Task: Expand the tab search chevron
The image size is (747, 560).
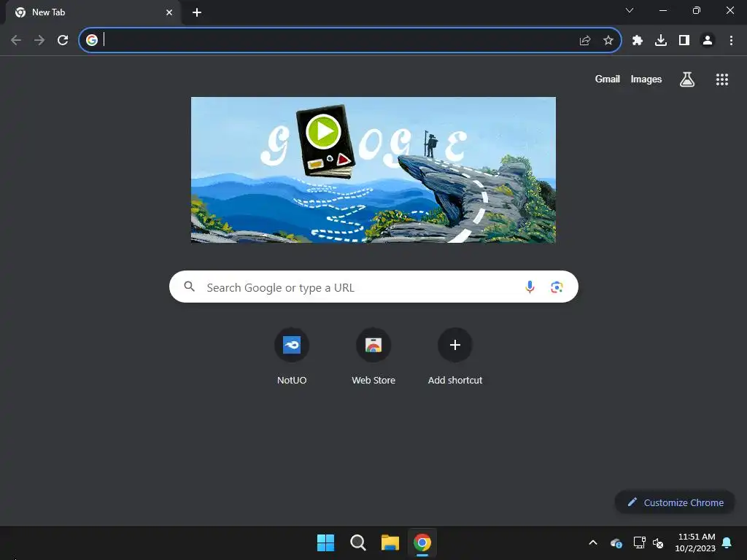Action: pos(630,10)
